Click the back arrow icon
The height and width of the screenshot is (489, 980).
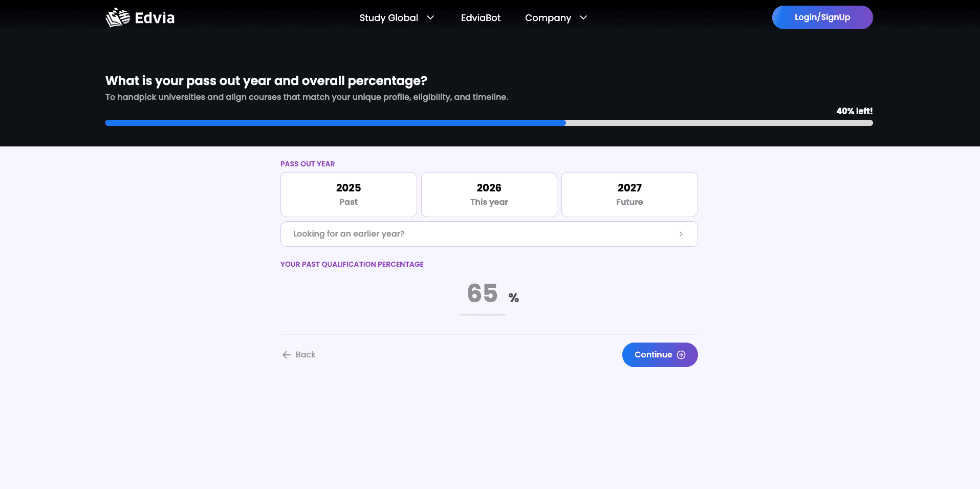[287, 355]
